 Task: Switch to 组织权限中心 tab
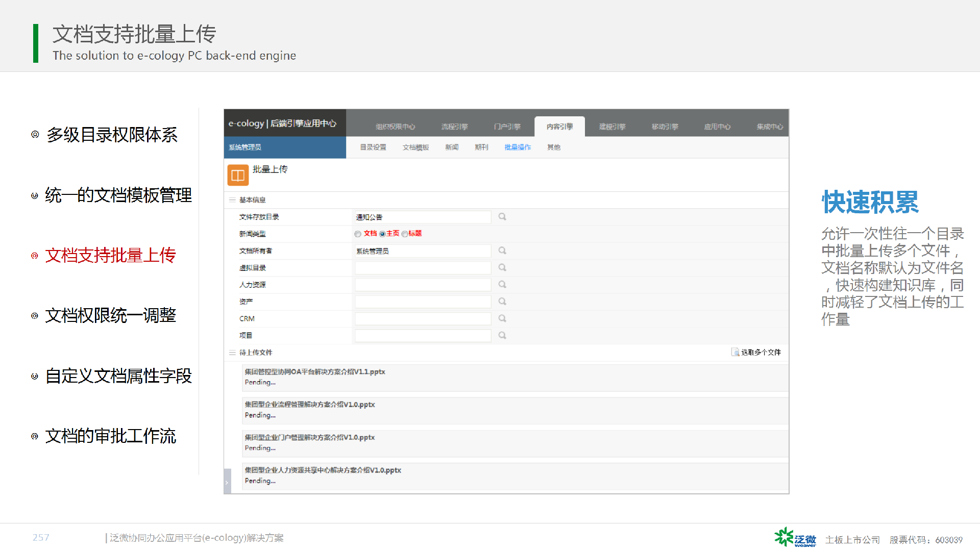coord(395,127)
